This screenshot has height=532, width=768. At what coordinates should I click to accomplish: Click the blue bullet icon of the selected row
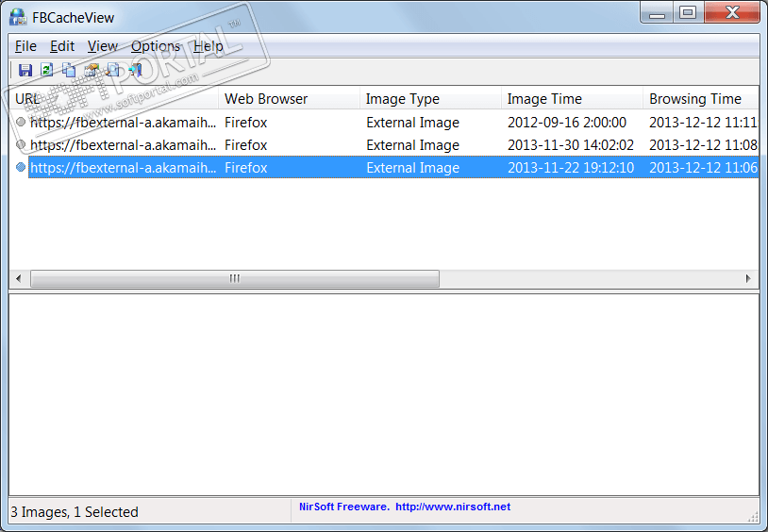[21, 168]
